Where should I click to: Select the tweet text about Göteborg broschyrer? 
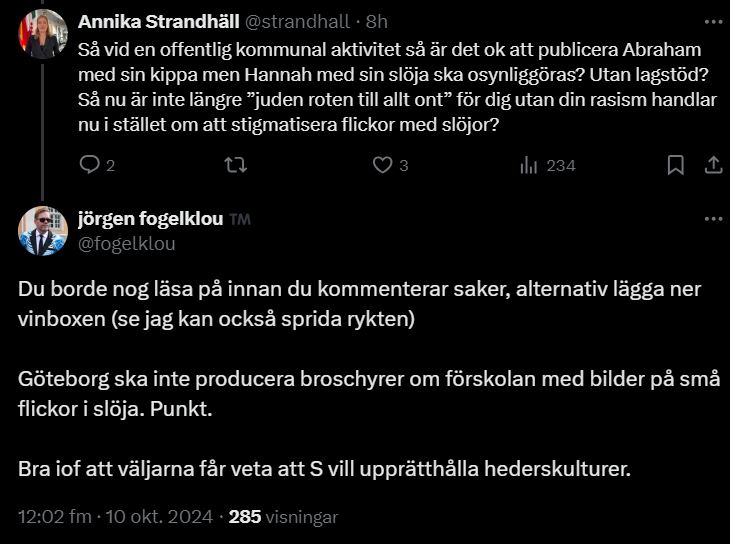(x=369, y=394)
